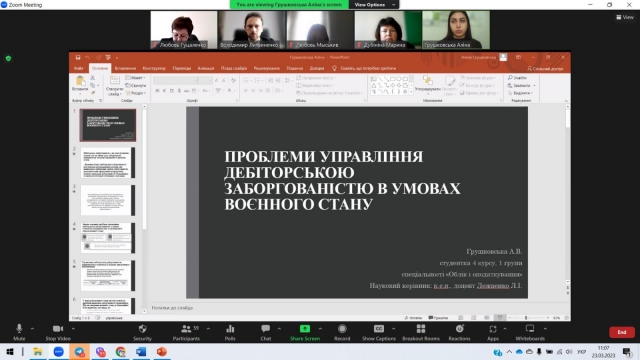Viewport: 640px width, 360px height.
Task: Open the Zoom Chat panel
Action: [266, 332]
